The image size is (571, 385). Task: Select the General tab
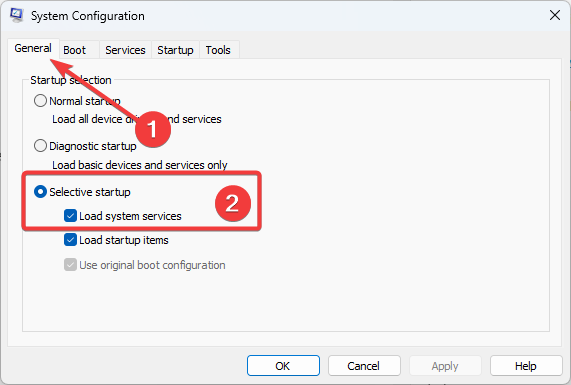pyautogui.click(x=33, y=48)
